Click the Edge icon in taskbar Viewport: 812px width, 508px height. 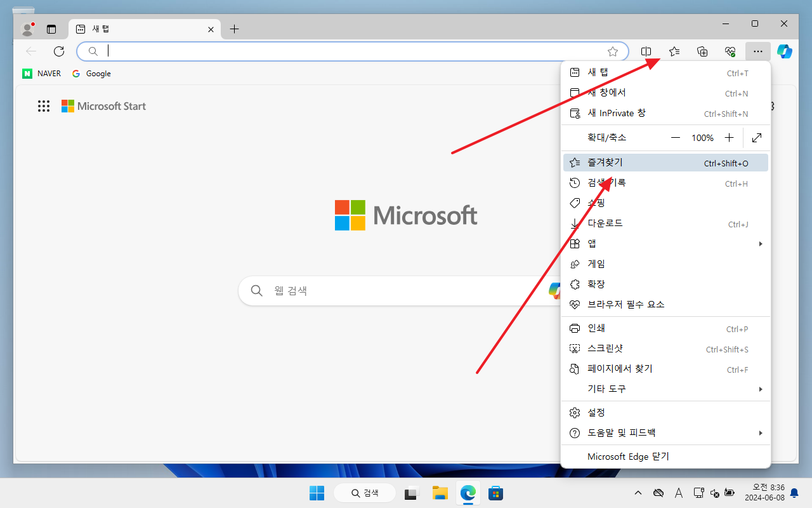point(468,493)
